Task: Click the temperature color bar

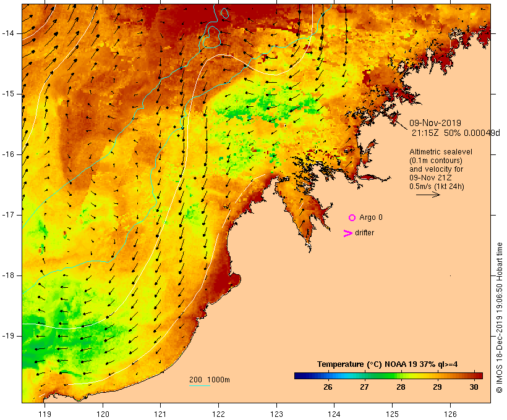Action: coord(388,376)
